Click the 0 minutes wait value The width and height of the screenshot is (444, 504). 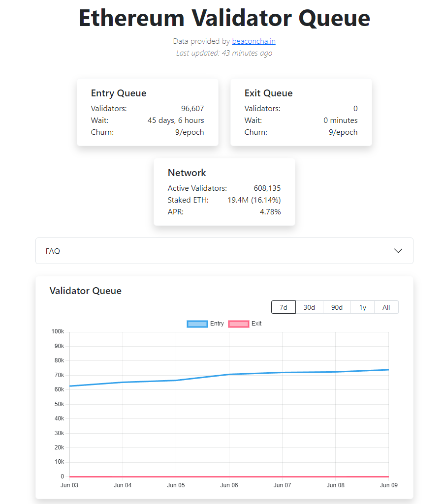[x=341, y=120]
